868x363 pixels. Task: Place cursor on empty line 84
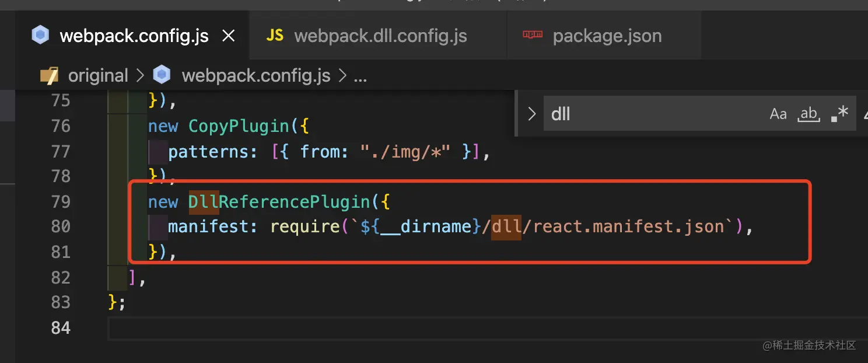click(x=408, y=328)
